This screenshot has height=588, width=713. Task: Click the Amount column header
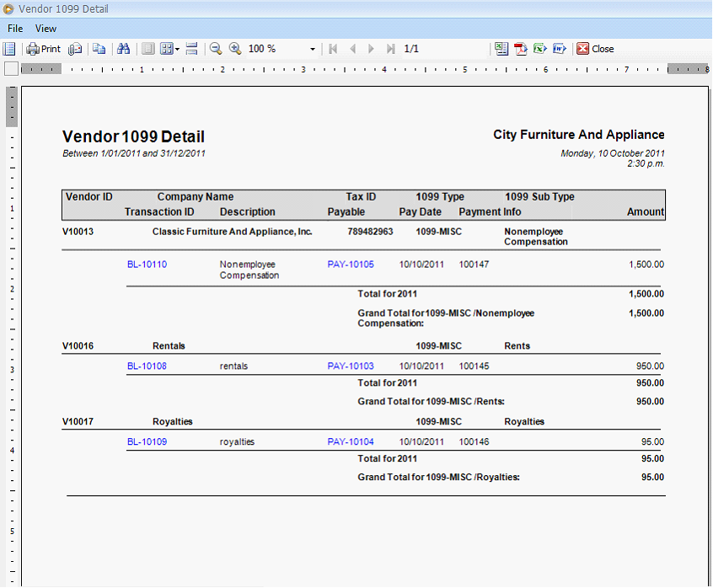646,211
